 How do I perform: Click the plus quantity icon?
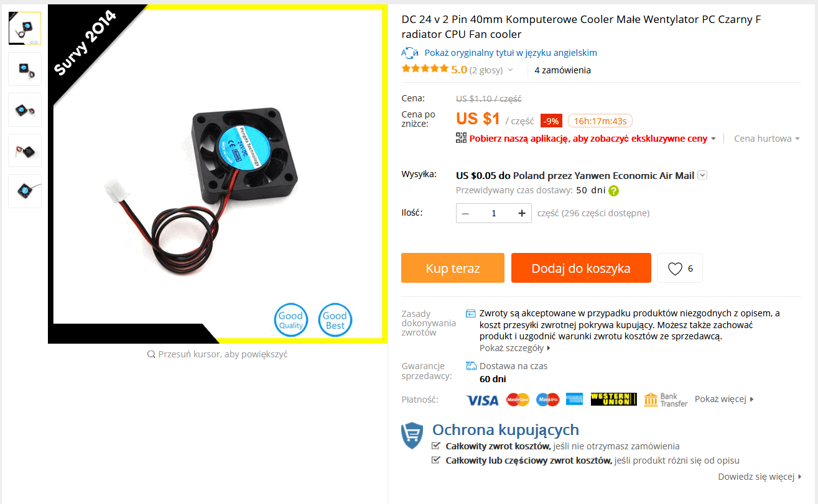[x=522, y=213]
